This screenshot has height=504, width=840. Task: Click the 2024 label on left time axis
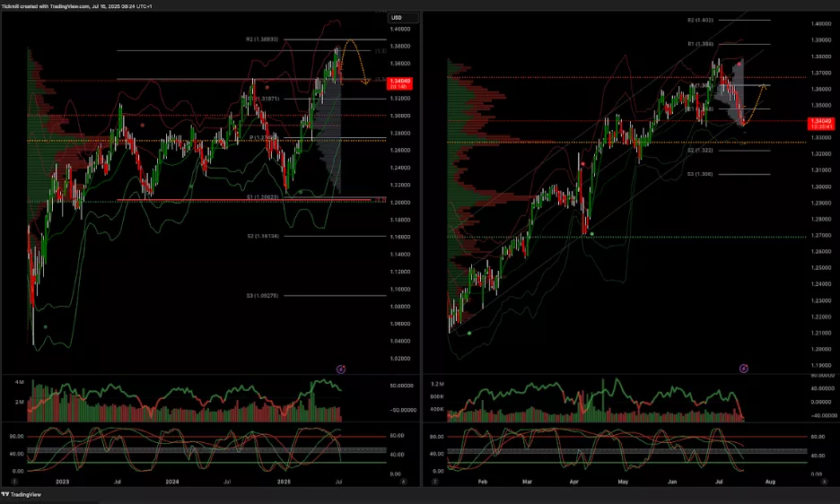coord(174,482)
